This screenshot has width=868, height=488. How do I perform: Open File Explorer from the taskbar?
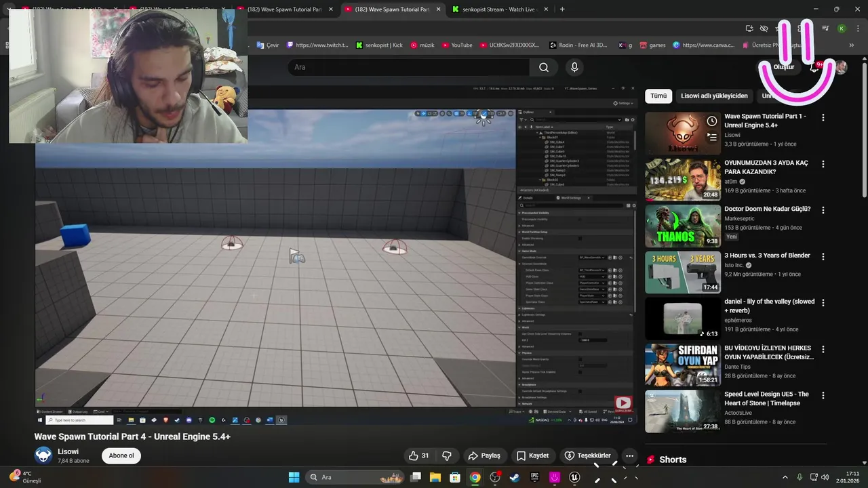[x=435, y=477]
